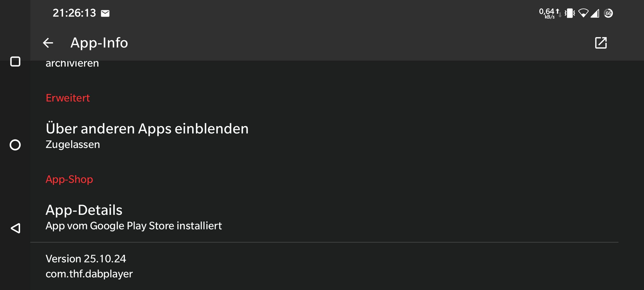Tap the battery percentage indicator

coord(608,13)
